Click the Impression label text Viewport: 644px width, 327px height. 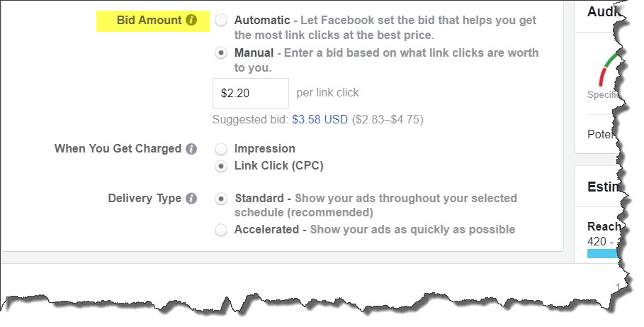(264, 148)
